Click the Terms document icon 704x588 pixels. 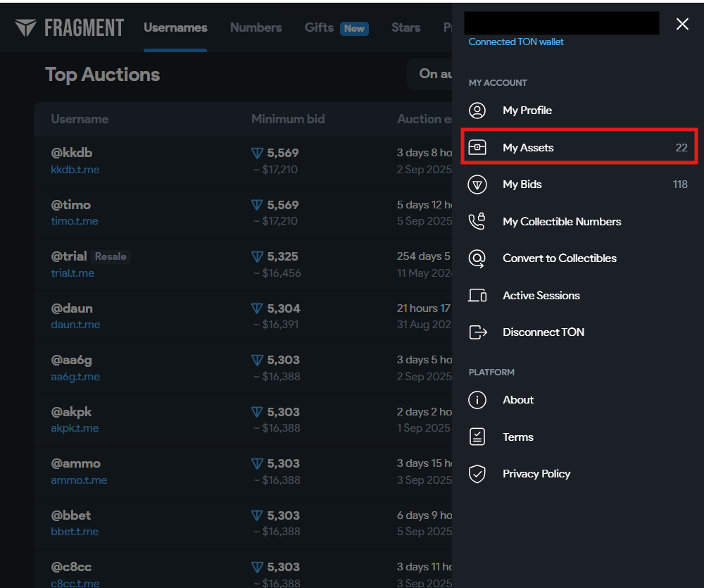pos(477,437)
